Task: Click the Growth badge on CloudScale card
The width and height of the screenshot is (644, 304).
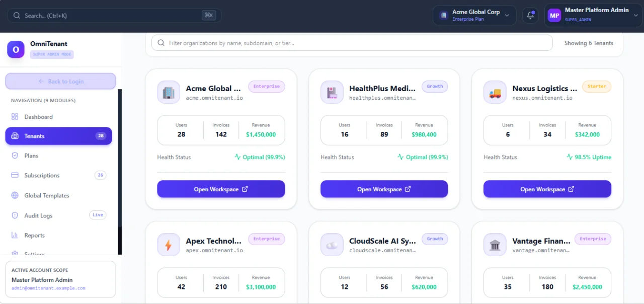Action: point(435,239)
